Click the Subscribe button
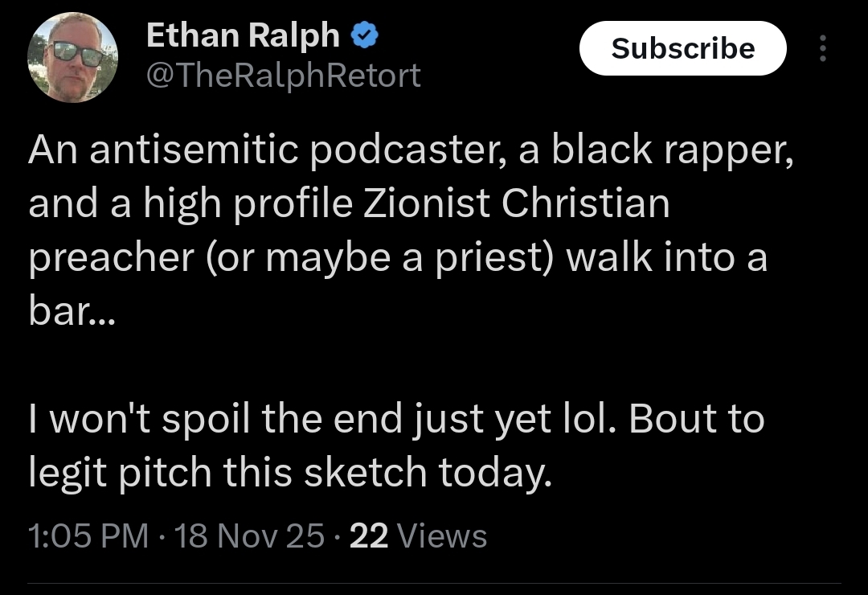 pyautogui.click(x=682, y=48)
